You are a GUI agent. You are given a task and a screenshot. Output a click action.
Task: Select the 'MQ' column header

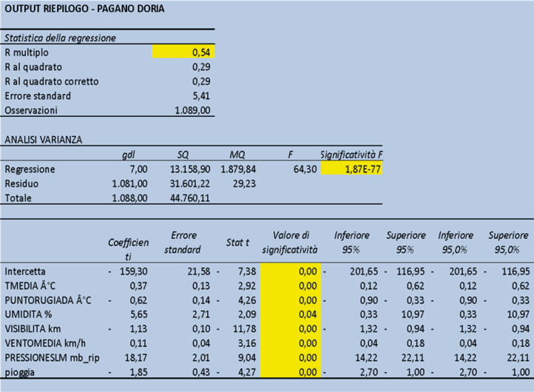[237, 155]
